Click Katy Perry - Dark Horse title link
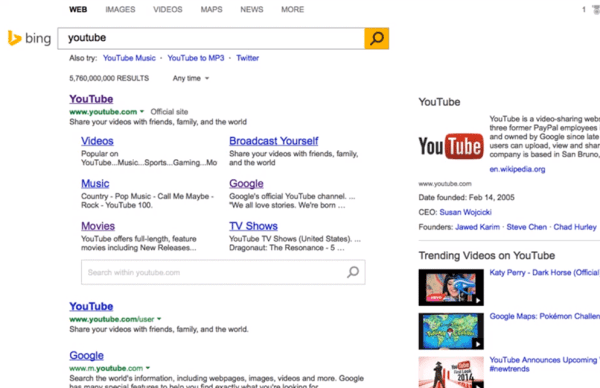600x388 pixels. [x=544, y=272]
